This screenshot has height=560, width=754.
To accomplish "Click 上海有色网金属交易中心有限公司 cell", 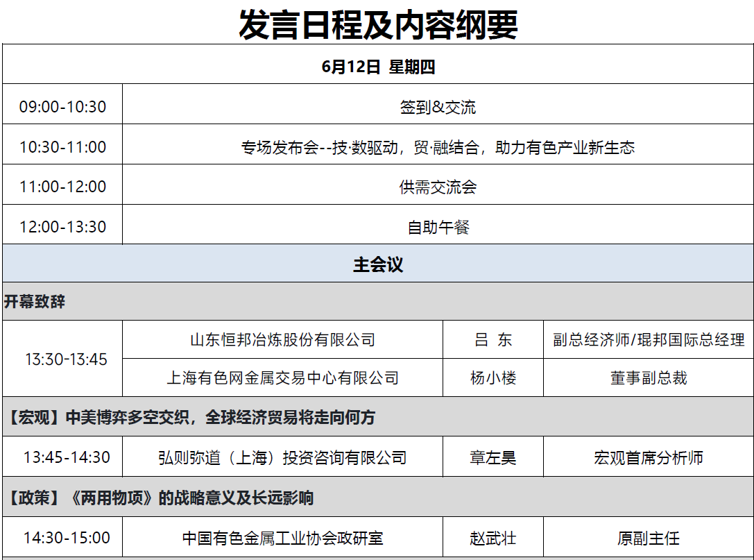I will pos(283,377).
